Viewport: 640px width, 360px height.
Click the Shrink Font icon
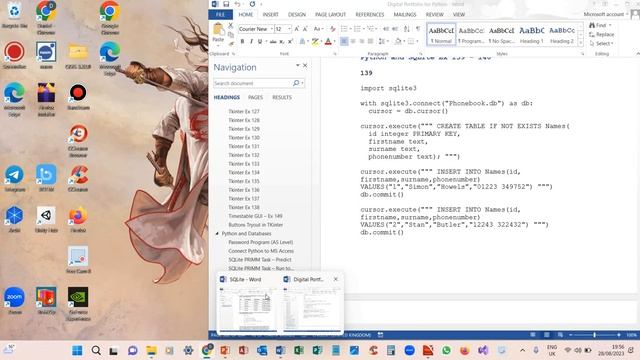coord(305,29)
